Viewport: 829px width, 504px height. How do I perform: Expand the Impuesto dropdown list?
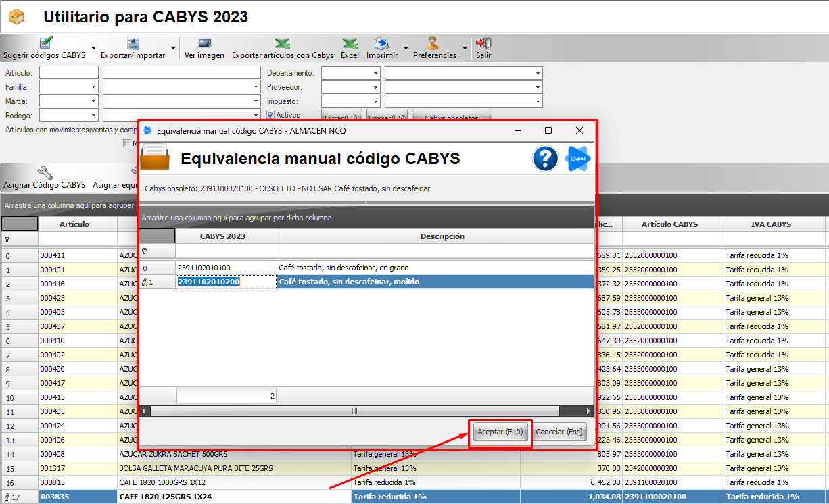click(375, 101)
